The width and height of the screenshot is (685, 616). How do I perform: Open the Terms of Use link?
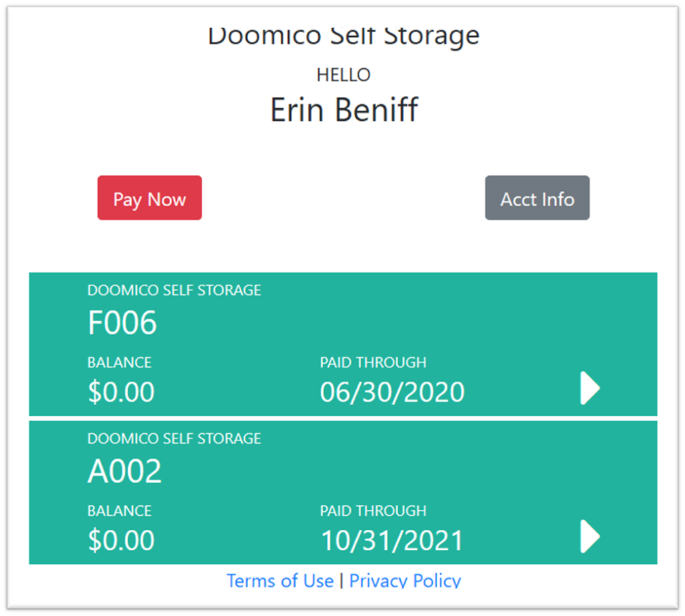(x=279, y=581)
